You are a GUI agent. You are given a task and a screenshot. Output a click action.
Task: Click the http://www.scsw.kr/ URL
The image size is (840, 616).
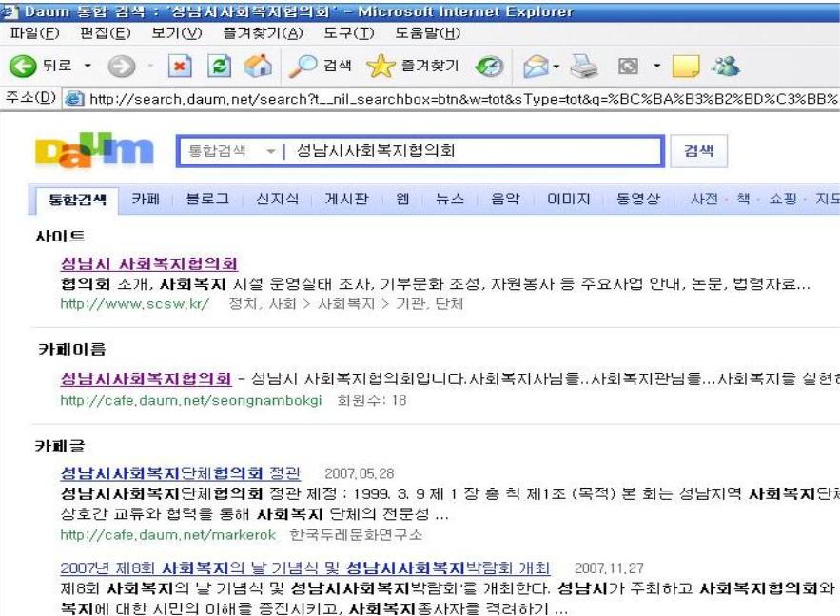coord(134,304)
